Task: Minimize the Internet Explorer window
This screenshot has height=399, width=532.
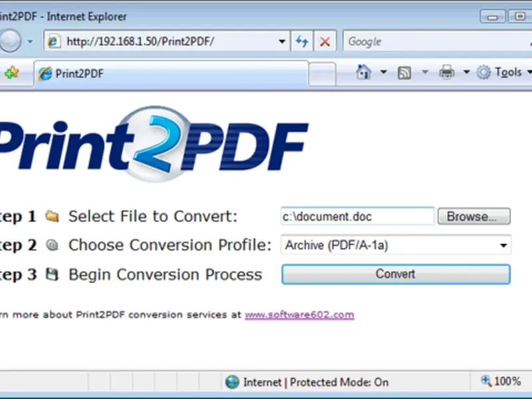Action: (x=492, y=16)
